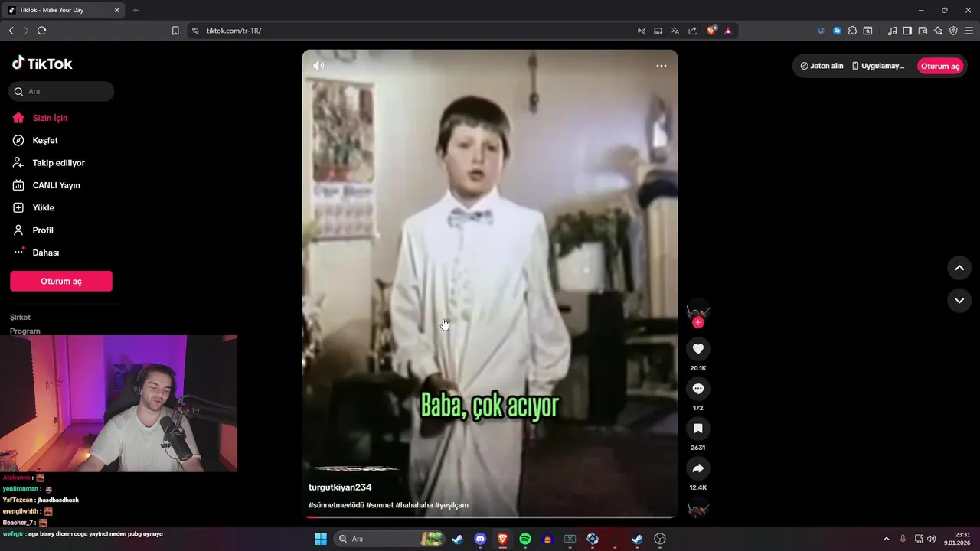Select the TikTok - Make Your Day tab
Viewport: 980px width, 551px height.
tap(64, 10)
